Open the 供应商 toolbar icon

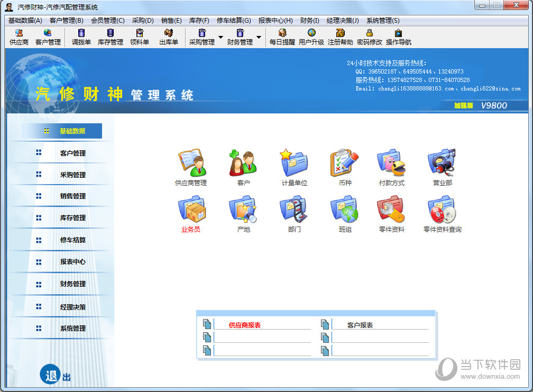click(x=19, y=37)
